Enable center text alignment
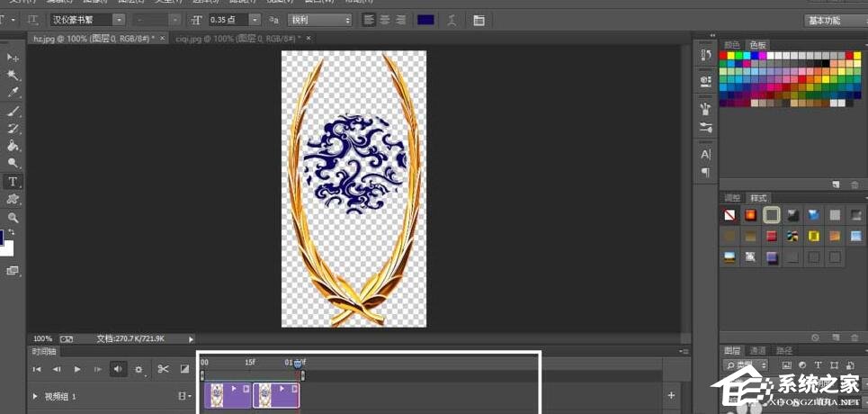This screenshot has width=868, height=414. coord(384,20)
